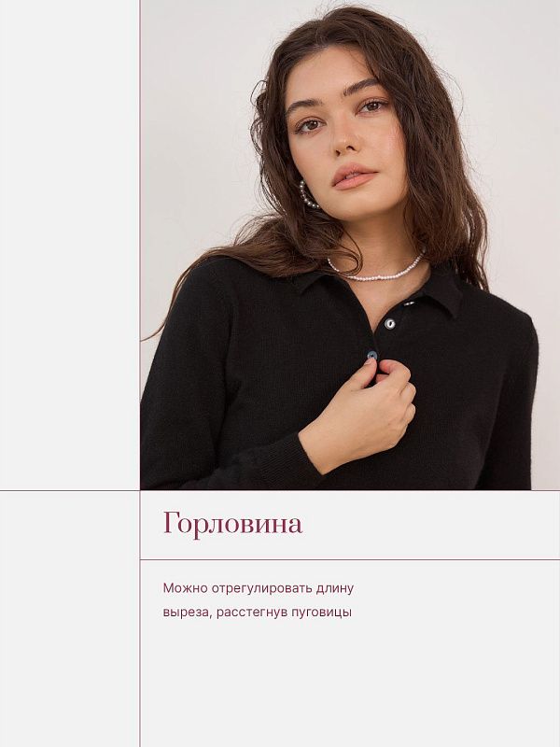The width and height of the screenshot is (560, 747).
Task: Click the line "Можно отрегулировать длину"
Action: pos(259,588)
